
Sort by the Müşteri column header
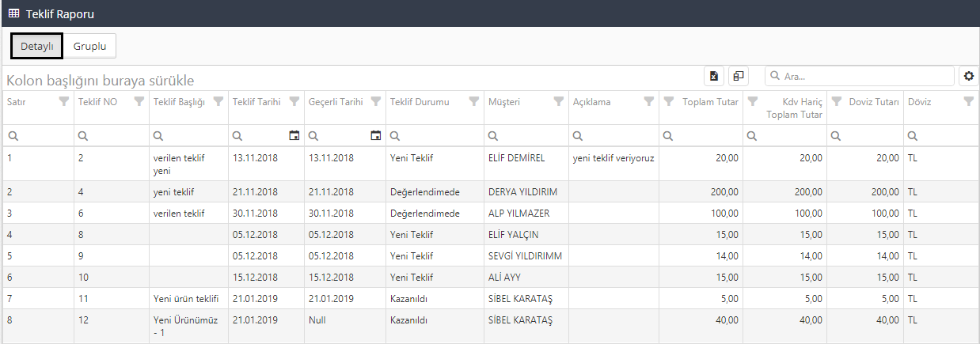[504, 102]
